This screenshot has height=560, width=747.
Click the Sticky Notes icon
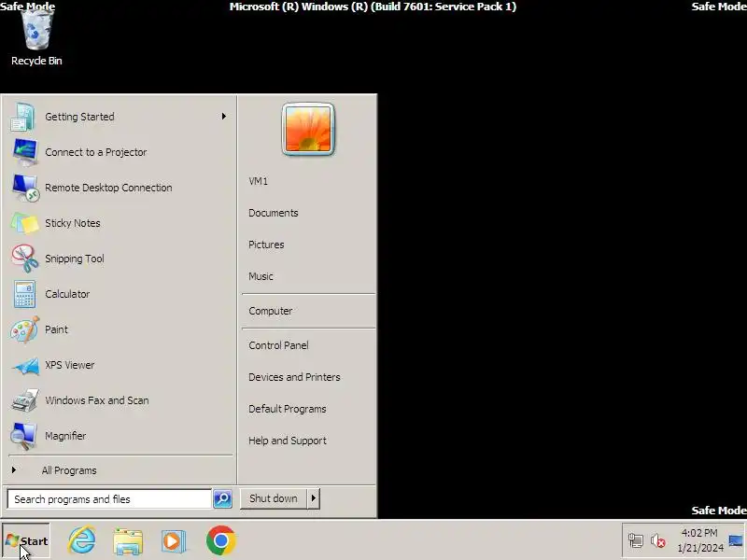click(25, 223)
